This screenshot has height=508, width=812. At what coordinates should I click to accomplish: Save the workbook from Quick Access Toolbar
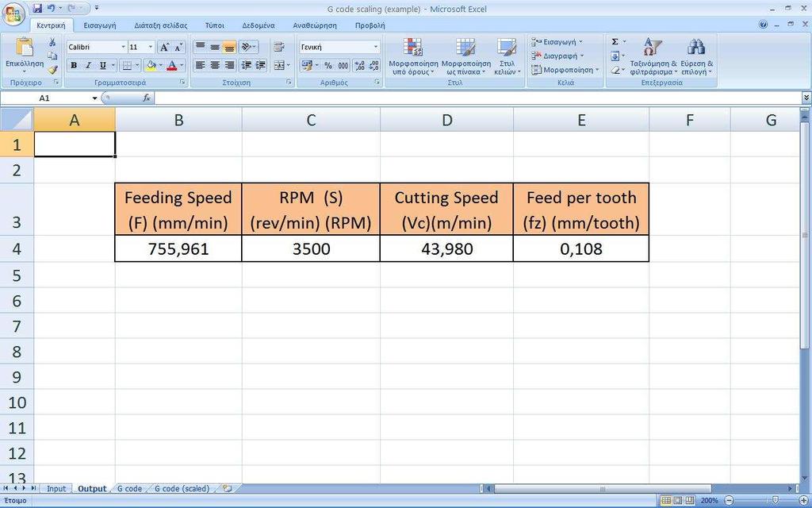pyautogui.click(x=36, y=8)
